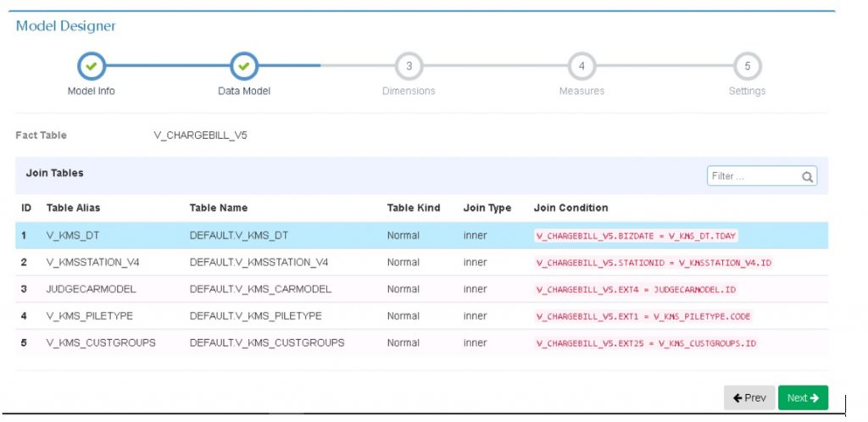Click the Model Info step checkmark circle
This screenshot has height=422, width=868.
(x=91, y=65)
